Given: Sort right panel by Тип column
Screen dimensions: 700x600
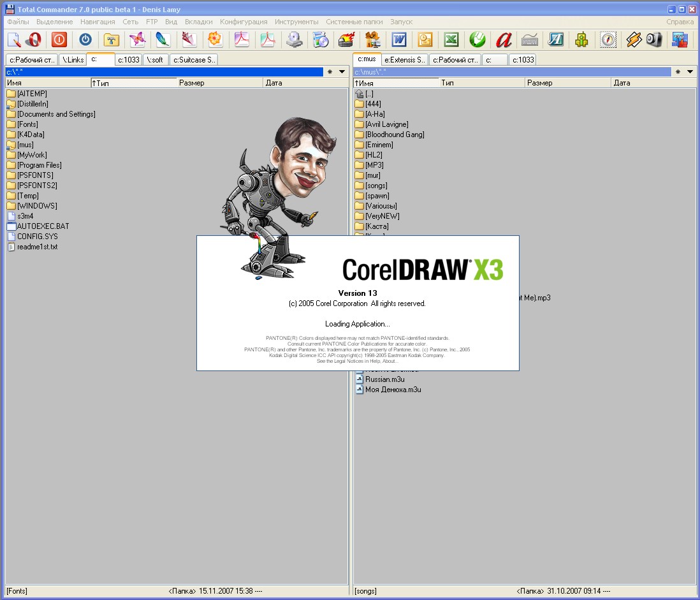Looking at the screenshot, I should 482,83.
